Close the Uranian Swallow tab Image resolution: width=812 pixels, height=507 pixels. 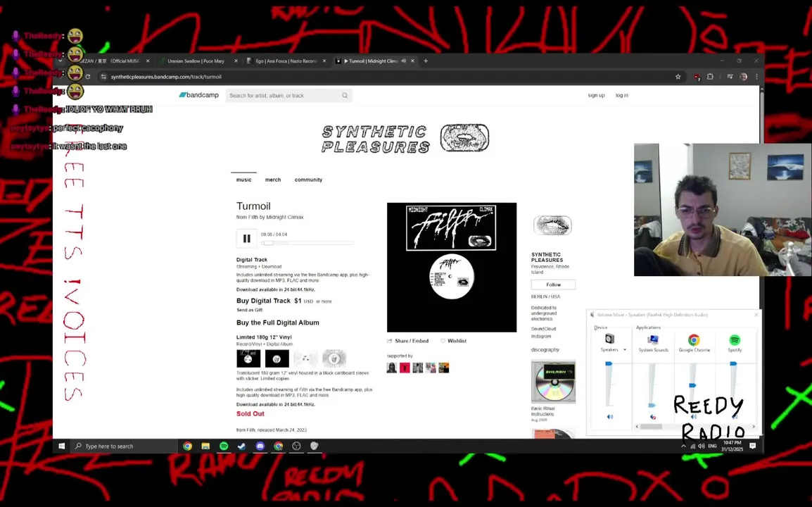coord(236,61)
